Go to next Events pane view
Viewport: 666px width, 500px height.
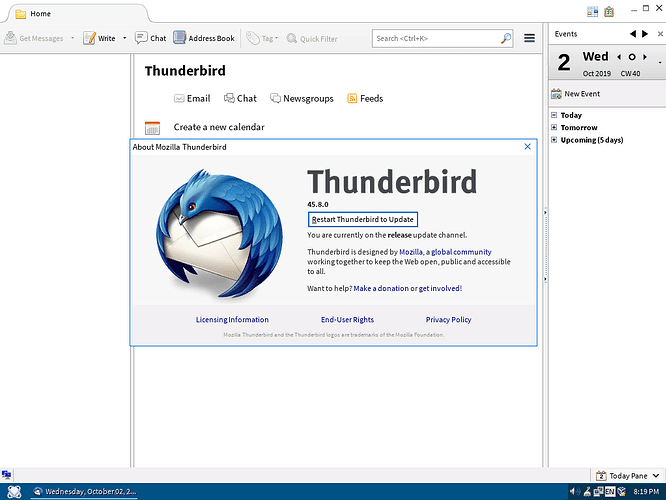coord(645,34)
